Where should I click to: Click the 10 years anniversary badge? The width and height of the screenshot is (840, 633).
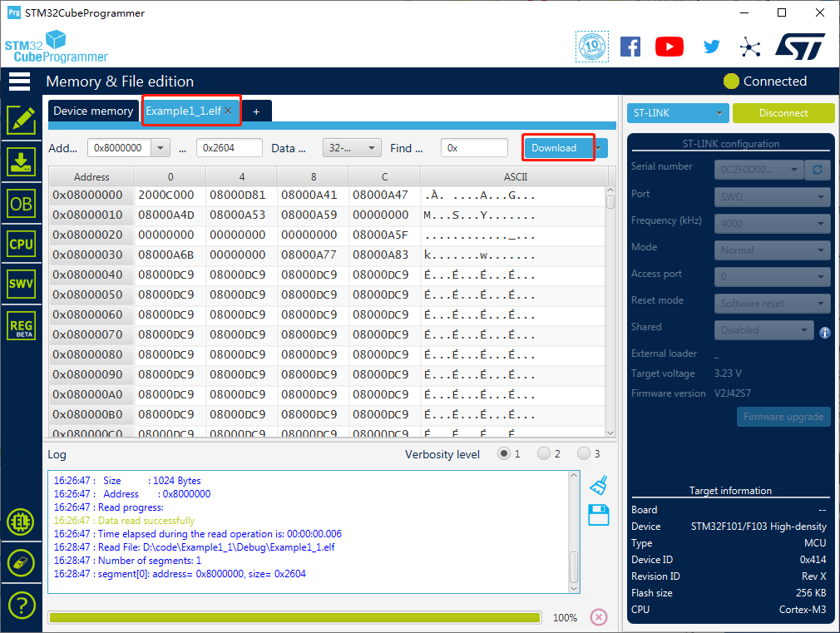592,47
